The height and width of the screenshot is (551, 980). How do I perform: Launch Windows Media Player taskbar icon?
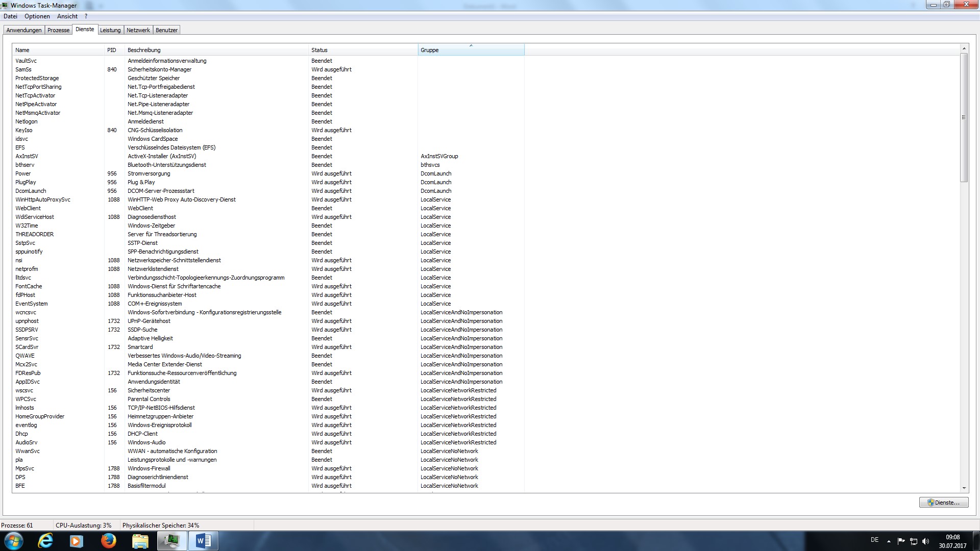(76, 541)
